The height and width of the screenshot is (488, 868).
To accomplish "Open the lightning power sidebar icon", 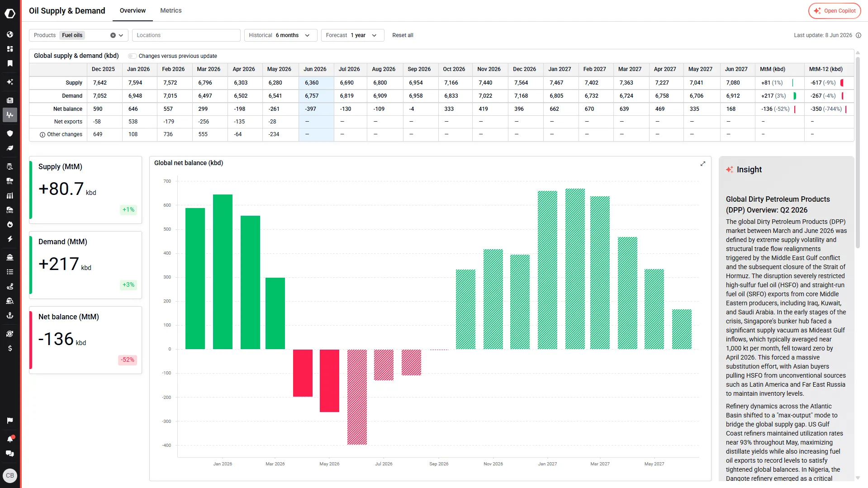I will pyautogui.click(x=10, y=239).
